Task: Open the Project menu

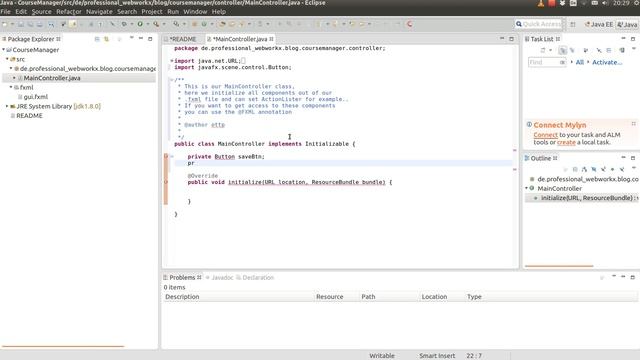Action: tap(152, 11)
